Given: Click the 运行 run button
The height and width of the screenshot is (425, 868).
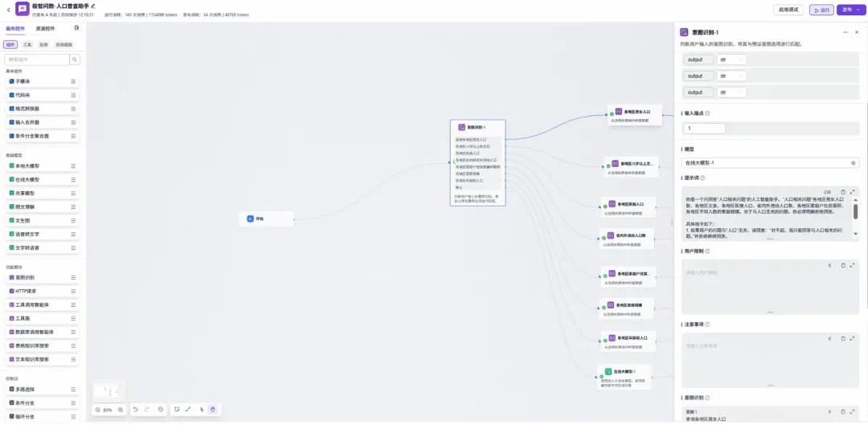Looking at the screenshot, I should pyautogui.click(x=821, y=10).
